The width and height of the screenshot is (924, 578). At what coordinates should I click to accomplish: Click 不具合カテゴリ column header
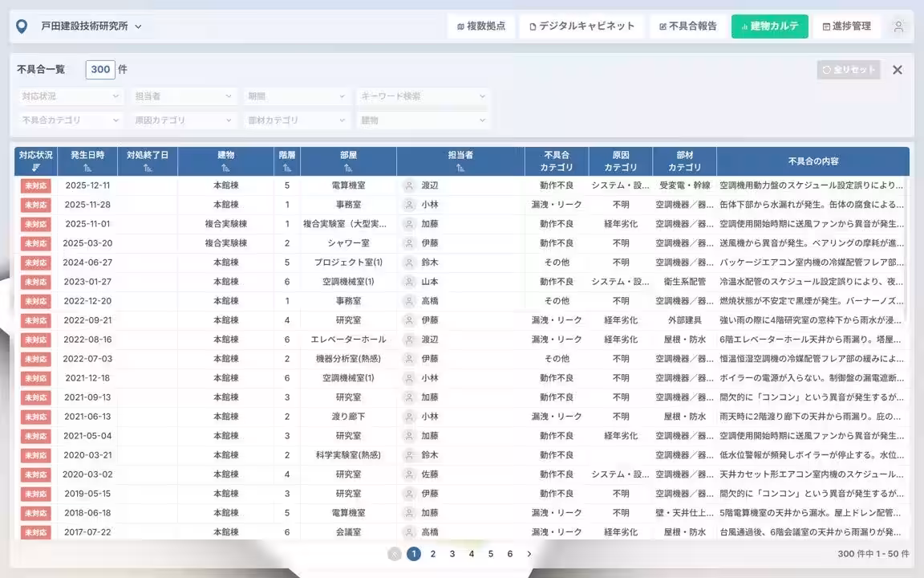click(x=557, y=161)
